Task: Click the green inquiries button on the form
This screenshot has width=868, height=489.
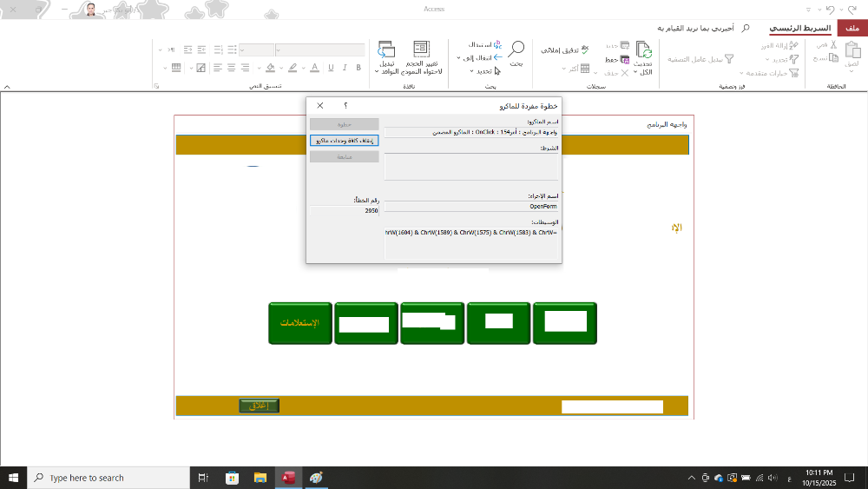Action: tap(299, 323)
